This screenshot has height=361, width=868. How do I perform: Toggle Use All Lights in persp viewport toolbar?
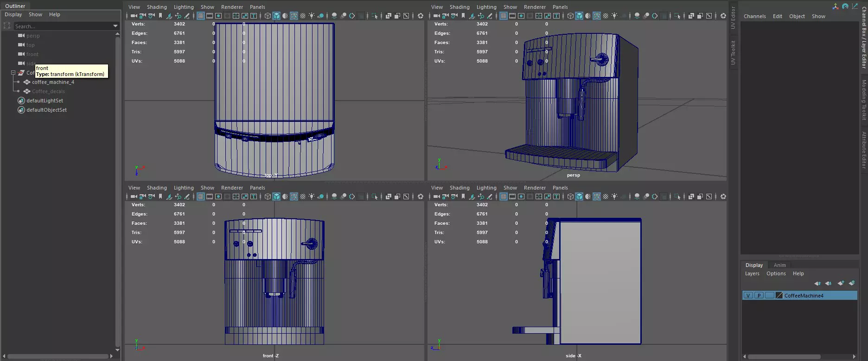(x=614, y=16)
